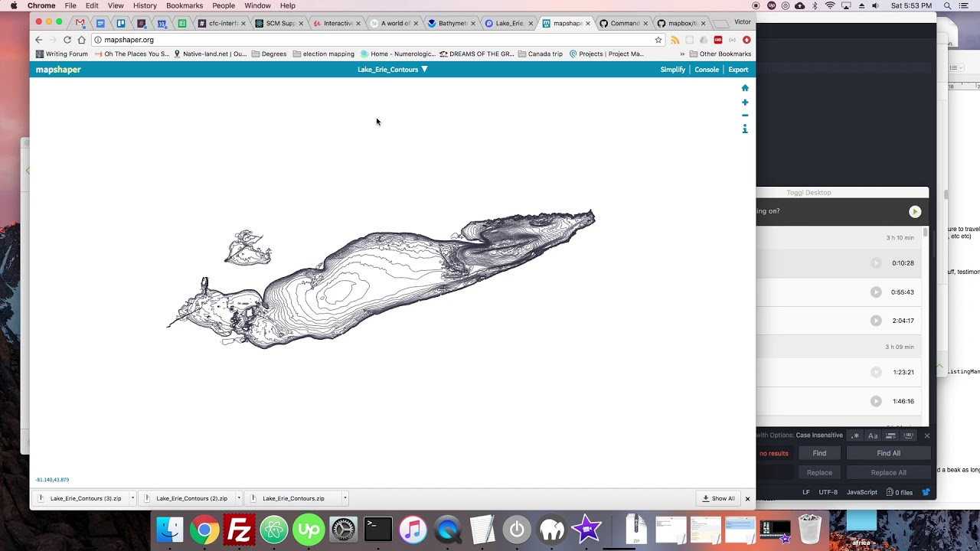Start the Toggl timer with green play button
980x551 pixels.
[915, 212]
